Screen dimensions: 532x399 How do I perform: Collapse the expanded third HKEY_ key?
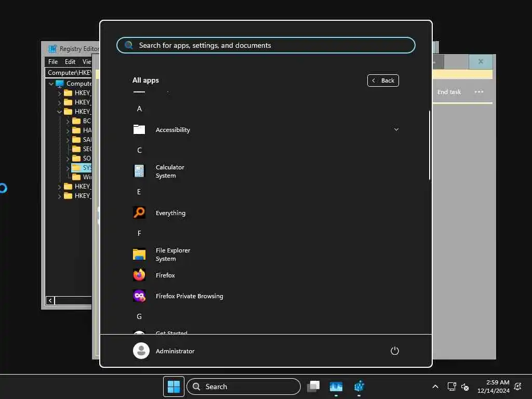coord(59,112)
